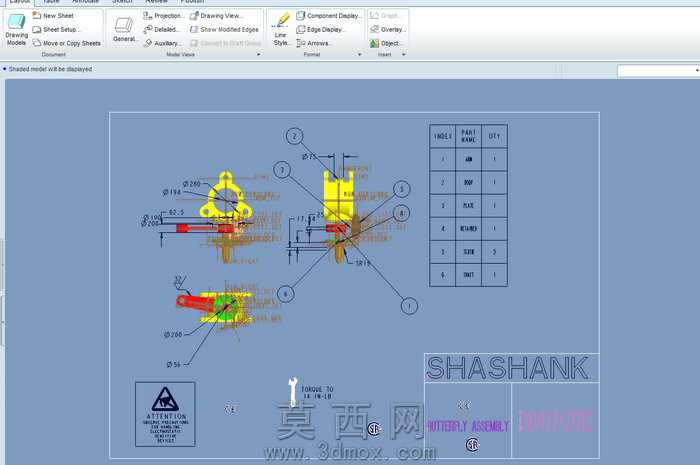This screenshot has height=465, width=700.
Task: Create a Projection view
Action: [x=163, y=16]
